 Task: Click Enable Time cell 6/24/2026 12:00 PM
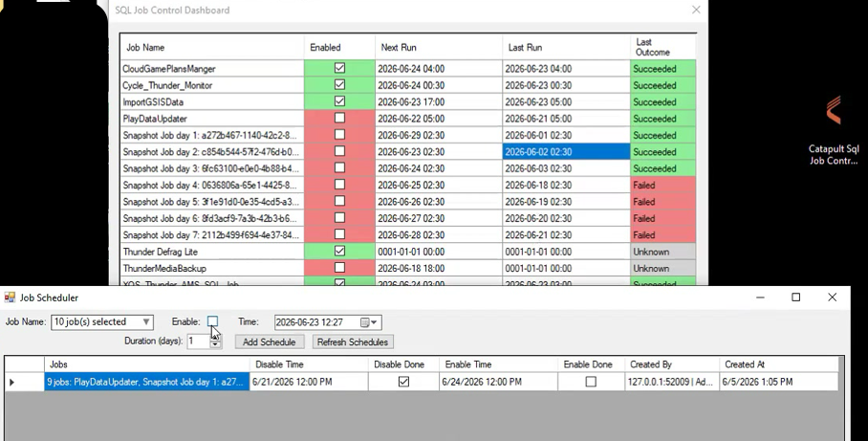tap(498, 382)
